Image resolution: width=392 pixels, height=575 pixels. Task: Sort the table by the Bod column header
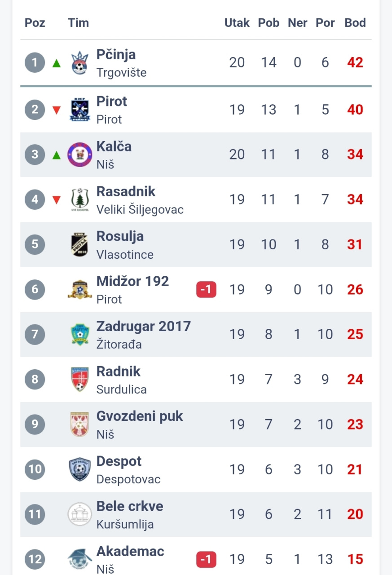pos(355,23)
